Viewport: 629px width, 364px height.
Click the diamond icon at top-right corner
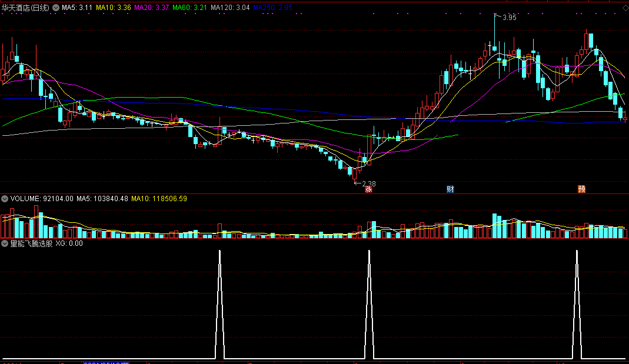[625, 8]
